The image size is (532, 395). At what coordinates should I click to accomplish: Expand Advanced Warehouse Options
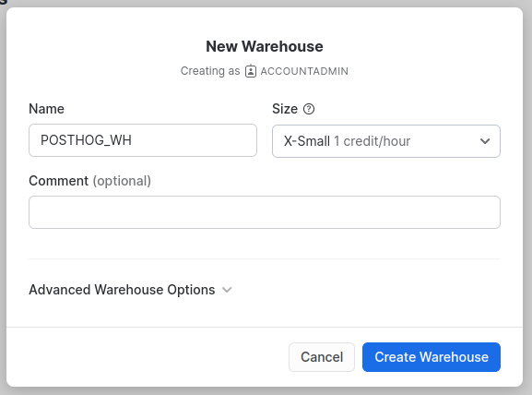[130, 290]
